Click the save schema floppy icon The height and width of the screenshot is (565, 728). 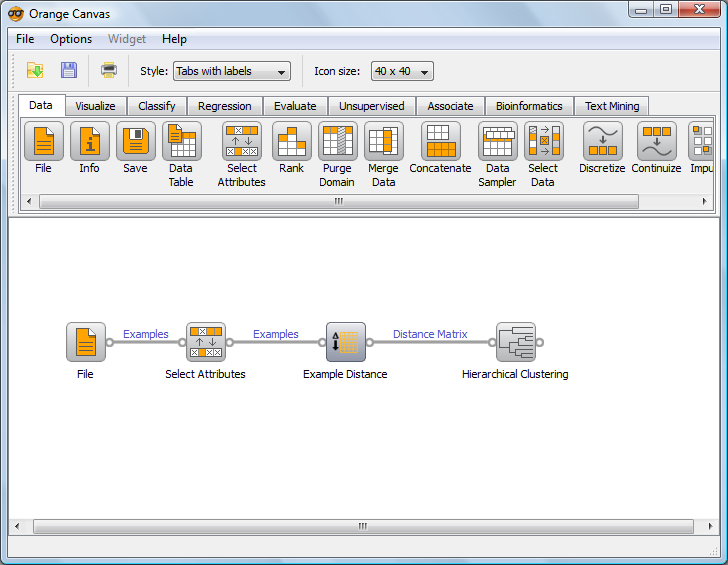(x=69, y=71)
